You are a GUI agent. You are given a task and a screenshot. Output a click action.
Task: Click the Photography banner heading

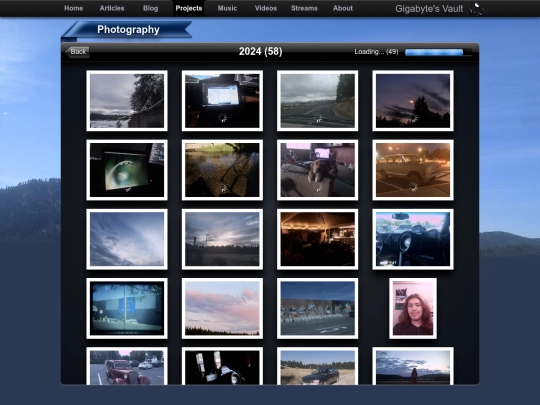coord(128,30)
